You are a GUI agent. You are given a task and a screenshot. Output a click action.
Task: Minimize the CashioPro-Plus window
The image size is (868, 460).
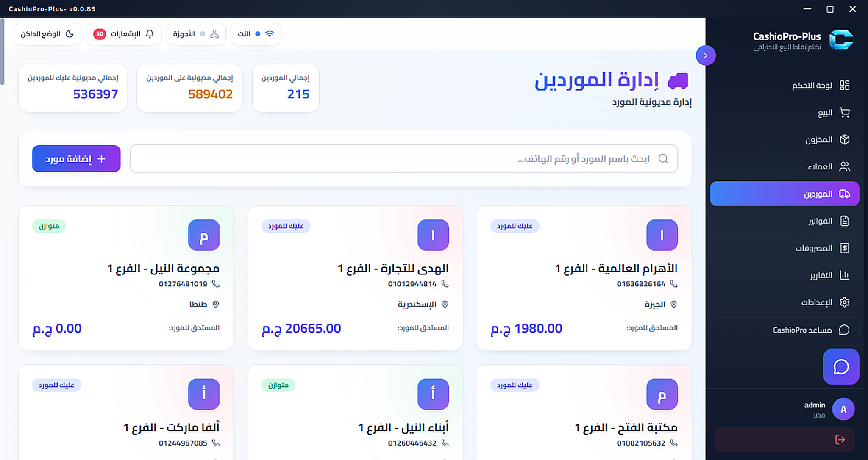point(807,9)
